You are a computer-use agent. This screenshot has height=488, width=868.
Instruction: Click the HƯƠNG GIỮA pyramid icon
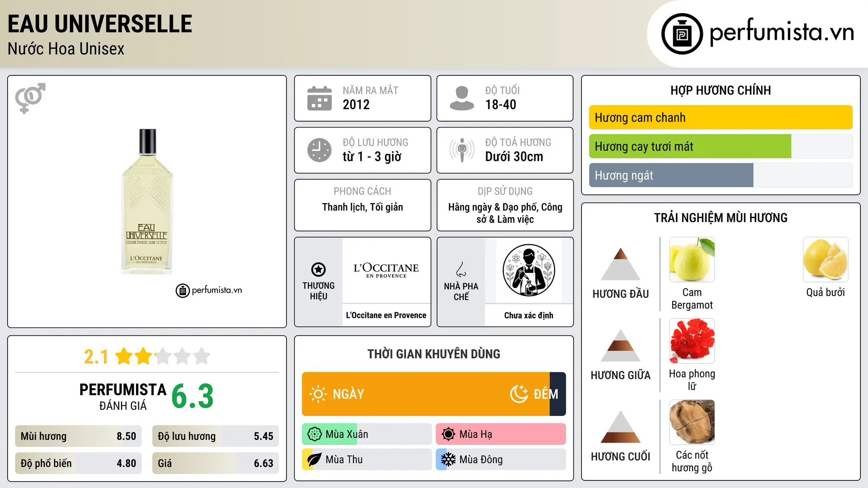pyautogui.click(x=620, y=345)
